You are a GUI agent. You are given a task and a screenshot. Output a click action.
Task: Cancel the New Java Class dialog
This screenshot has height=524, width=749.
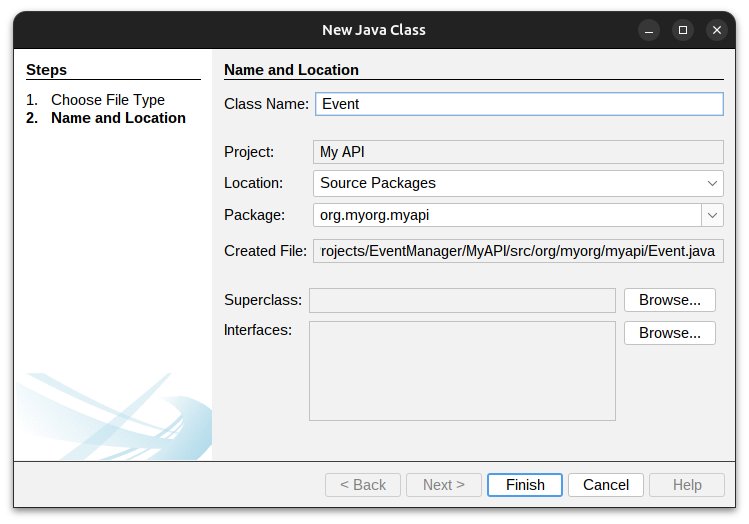pyautogui.click(x=605, y=485)
